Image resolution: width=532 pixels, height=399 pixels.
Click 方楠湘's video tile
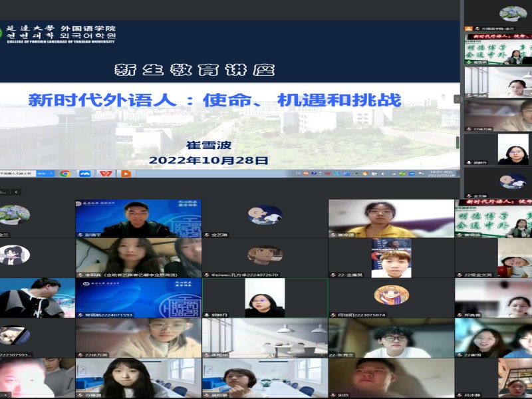click(138, 378)
